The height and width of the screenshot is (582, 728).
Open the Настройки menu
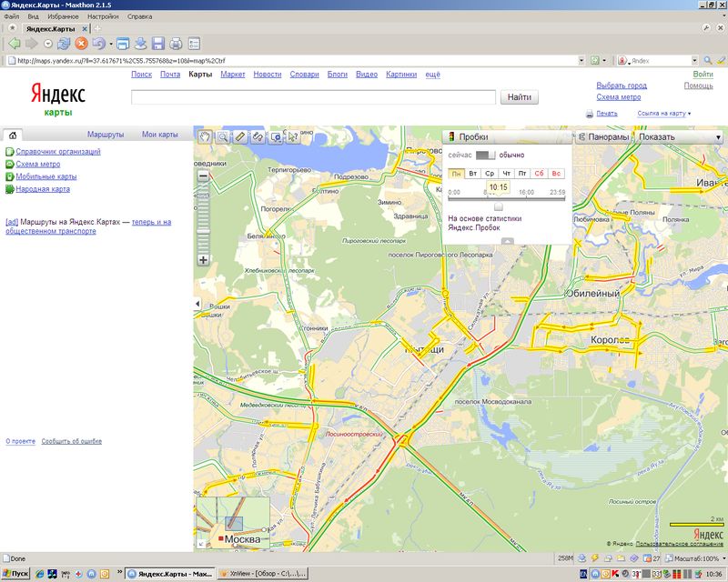coord(103,16)
